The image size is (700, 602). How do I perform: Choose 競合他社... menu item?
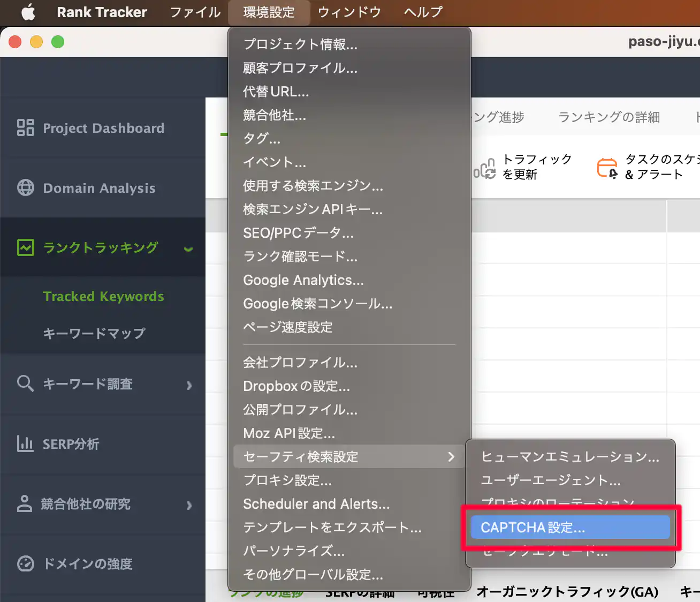click(x=349, y=115)
